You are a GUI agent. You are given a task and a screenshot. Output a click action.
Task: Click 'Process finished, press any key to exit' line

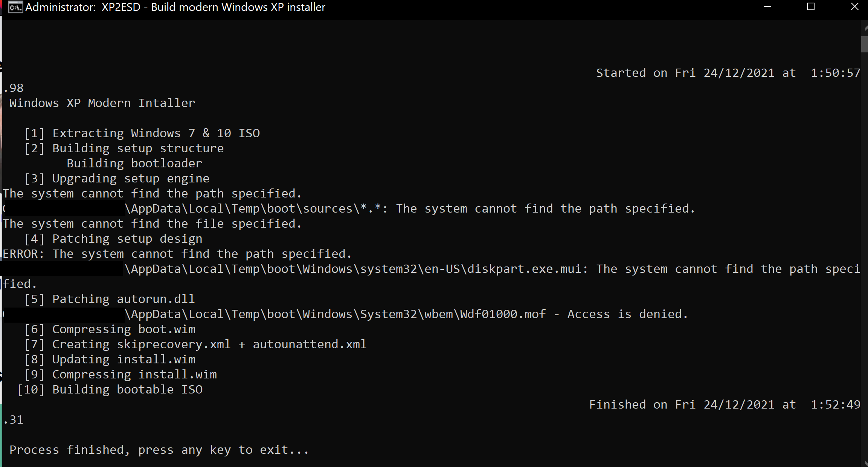[159, 450]
